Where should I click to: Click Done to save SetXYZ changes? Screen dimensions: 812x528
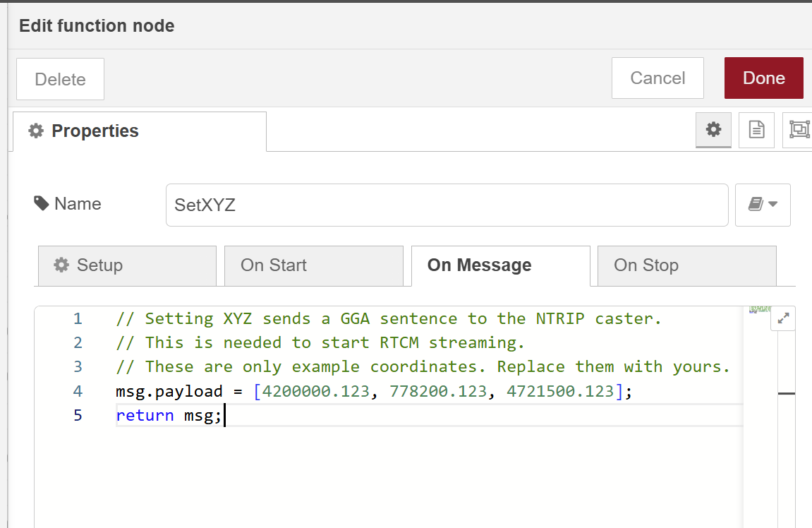pyautogui.click(x=763, y=78)
